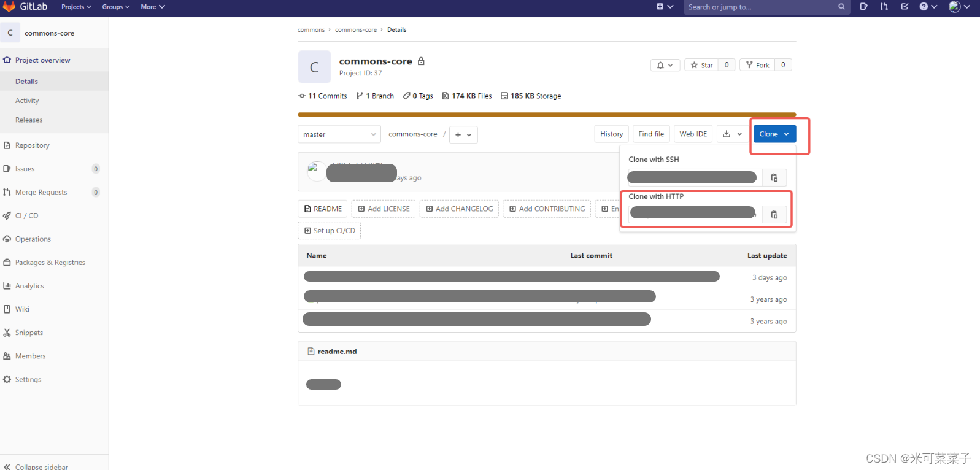Open the README button
Image resolution: width=980 pixels, height=470 pixels.
tap(323, 209)
